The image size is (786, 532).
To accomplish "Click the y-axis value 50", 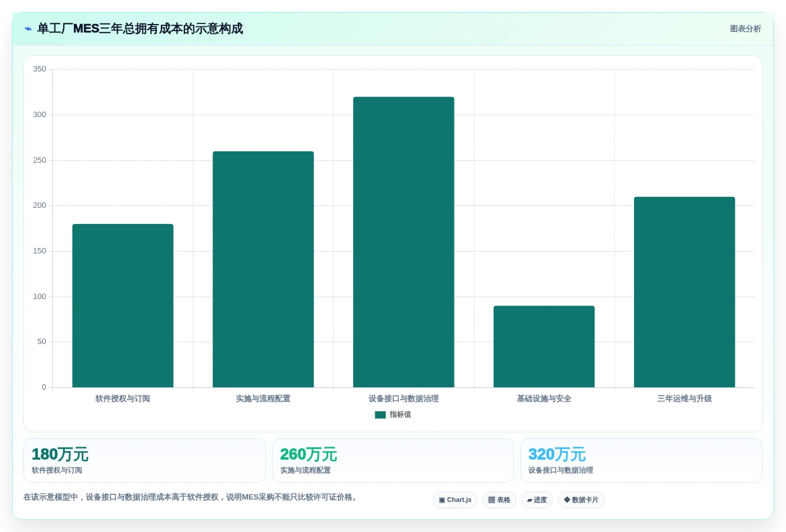I will [x=41, y=342].
